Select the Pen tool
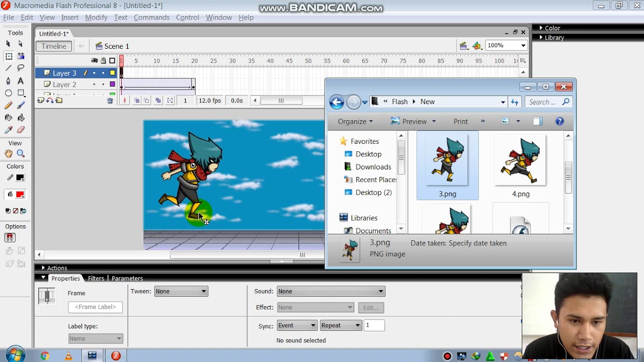This screenshot has height=362, width=644. tap(9, 80)
